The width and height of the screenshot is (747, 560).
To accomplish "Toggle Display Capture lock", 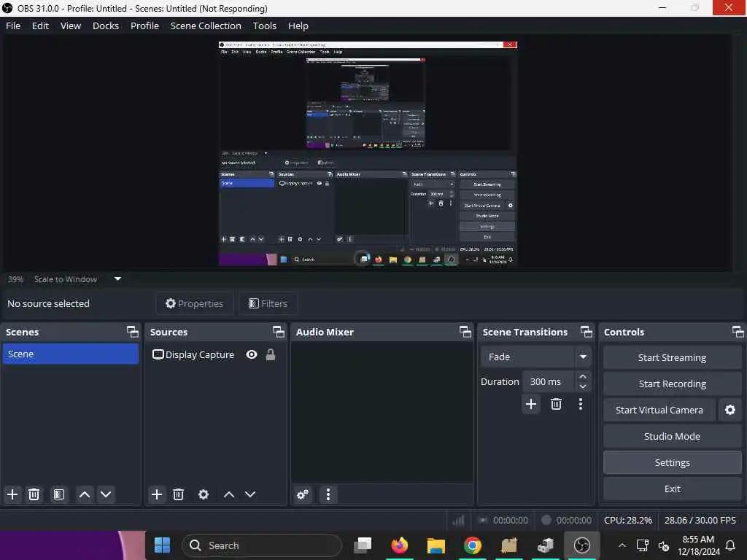I will (x=270, y=355).
